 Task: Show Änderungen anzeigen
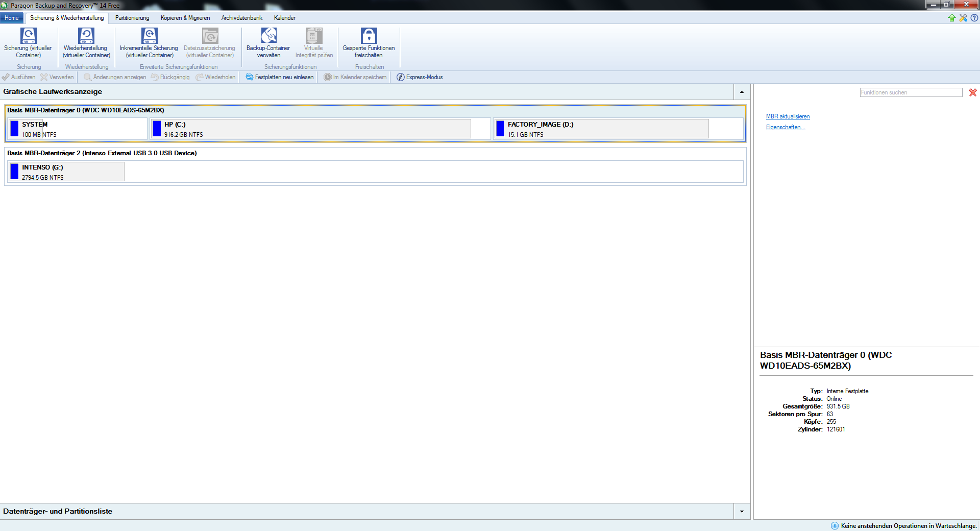point(115,77)
